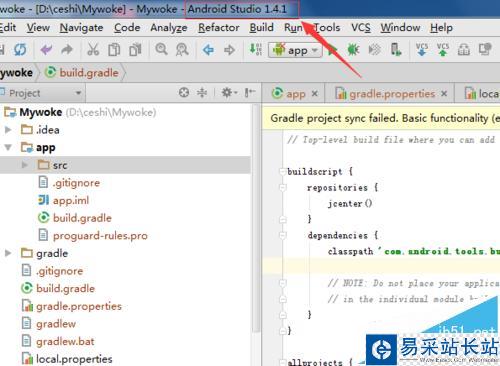Select proguard-rules.pro file
The width and height of the screenshot is (500, 366).
93,236
